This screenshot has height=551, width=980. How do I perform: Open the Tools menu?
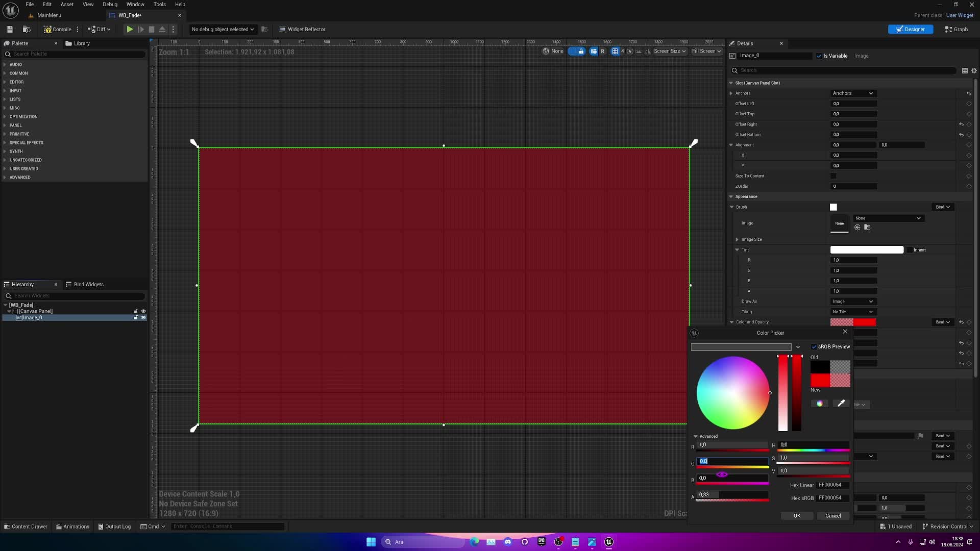pyautogui.click(x=160, y=4)
